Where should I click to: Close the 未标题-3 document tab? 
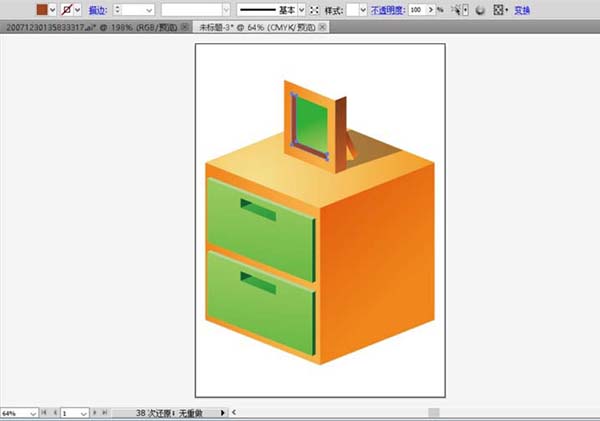click(323, 27)
